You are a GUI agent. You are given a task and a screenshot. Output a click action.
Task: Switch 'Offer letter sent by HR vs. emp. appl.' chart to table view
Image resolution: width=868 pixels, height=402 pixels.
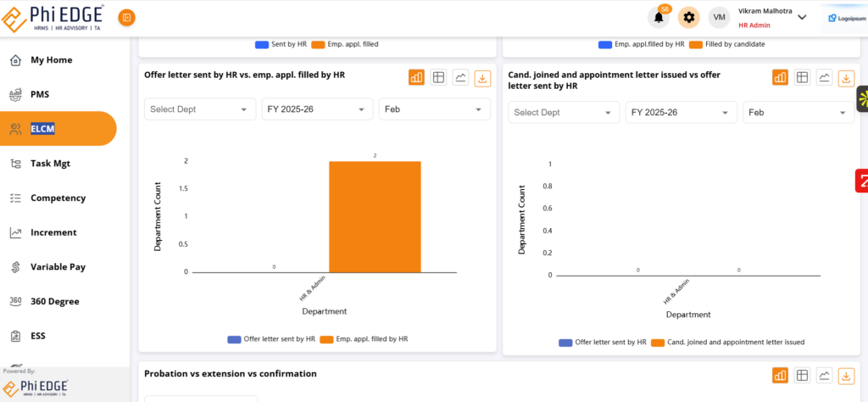tap(439, 78)
